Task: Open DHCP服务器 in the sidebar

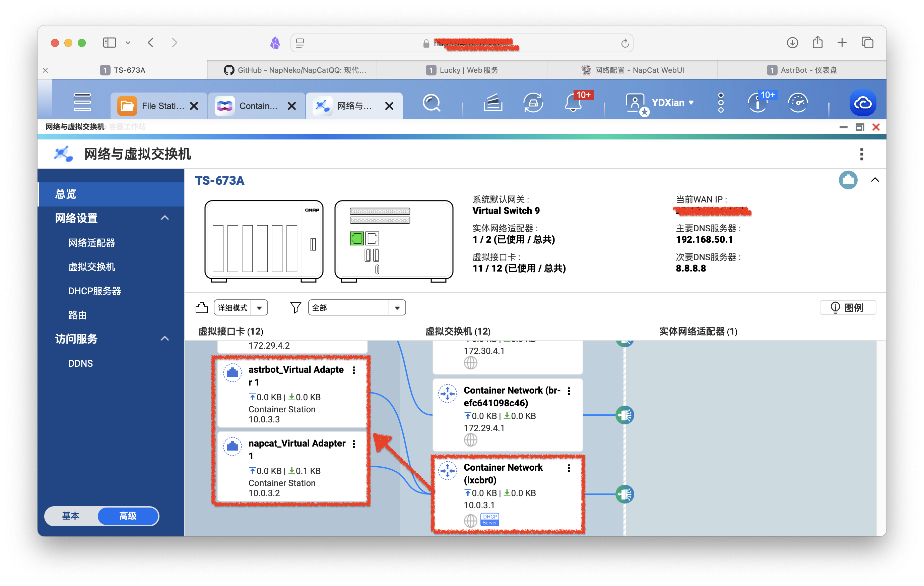Action: point(94,291)
